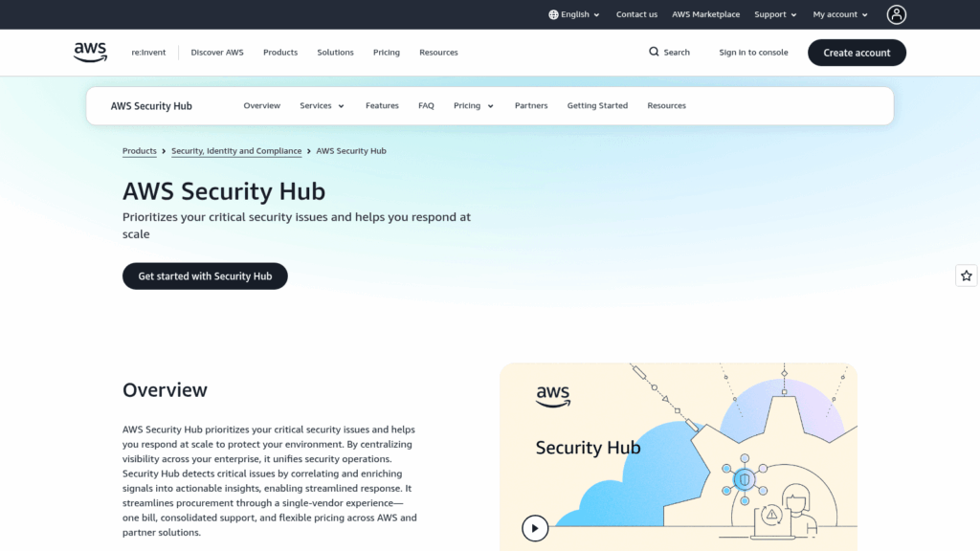Open the English language dropdown
The image size is (980, 551).
pyautogui.click(x=574, y=14)
